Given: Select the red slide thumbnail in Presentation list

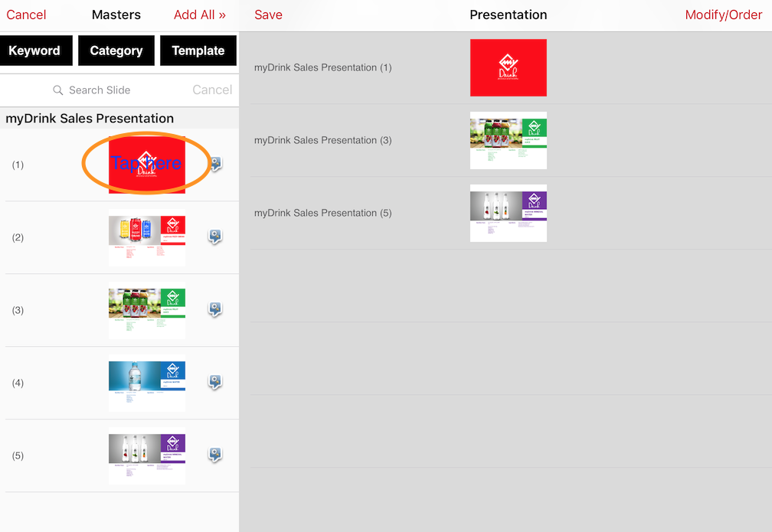Looking at the screenshot, I should point(508,67).
